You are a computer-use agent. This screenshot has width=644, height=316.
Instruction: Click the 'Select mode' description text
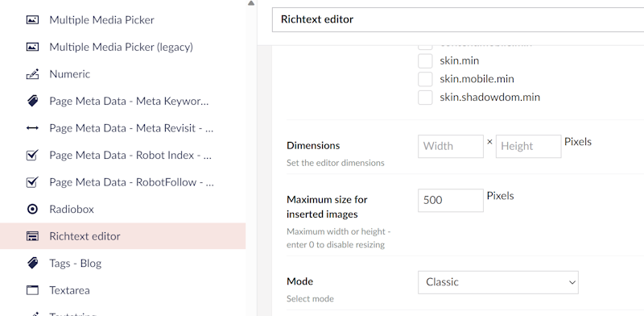(x=310, y=299)
